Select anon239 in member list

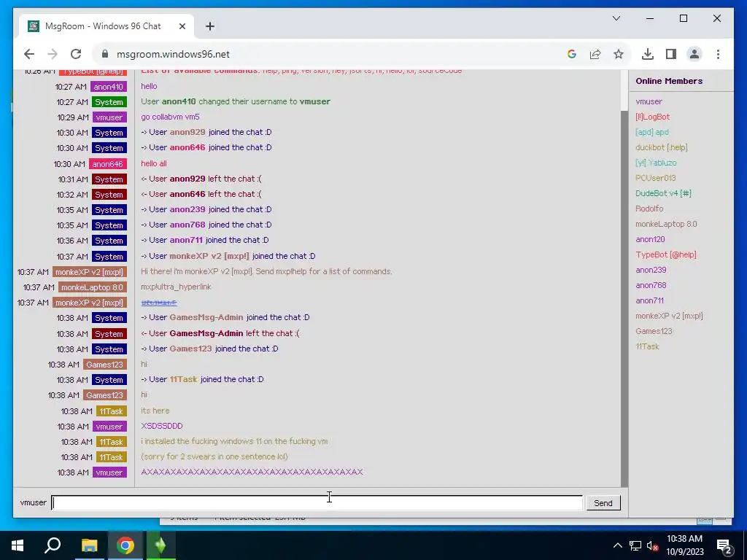[x=651, y=270]
